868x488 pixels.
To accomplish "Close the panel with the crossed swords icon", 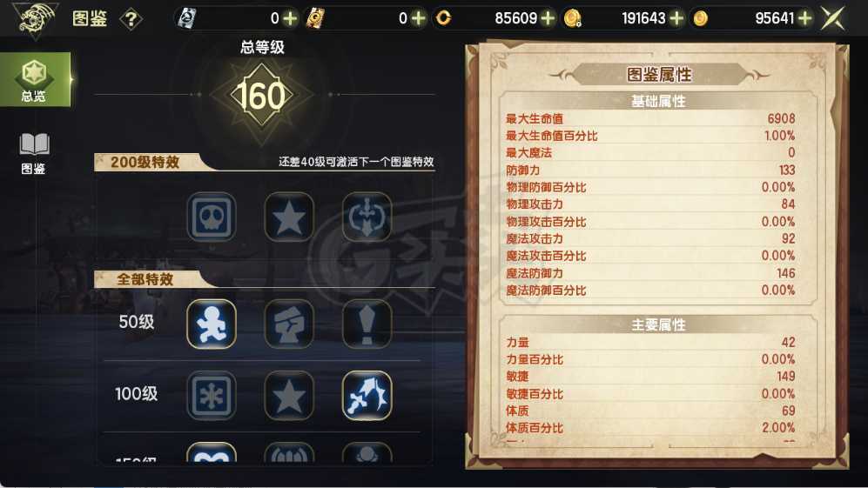I will (833, 18).
